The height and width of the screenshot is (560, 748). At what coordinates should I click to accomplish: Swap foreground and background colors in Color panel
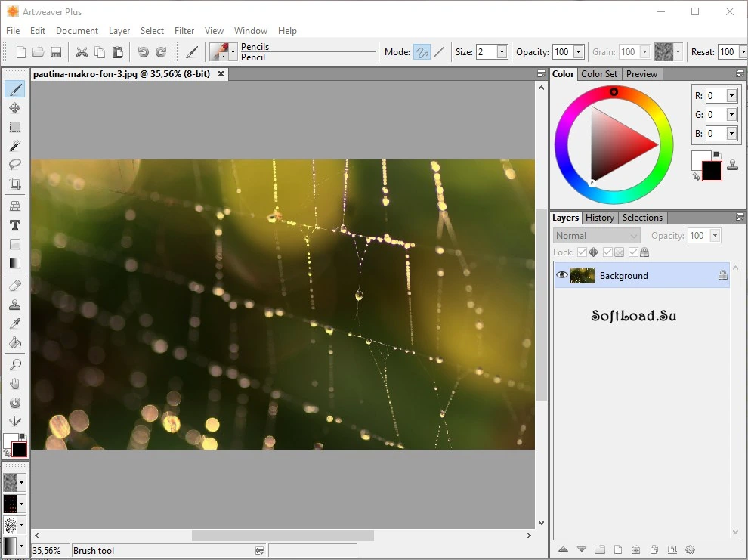(696, 177)
